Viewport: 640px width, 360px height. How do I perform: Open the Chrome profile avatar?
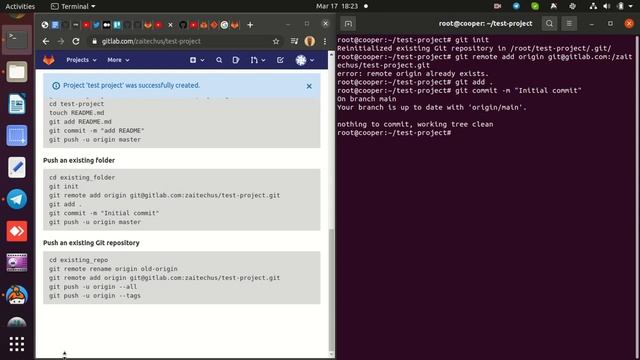tap(310, 41)
